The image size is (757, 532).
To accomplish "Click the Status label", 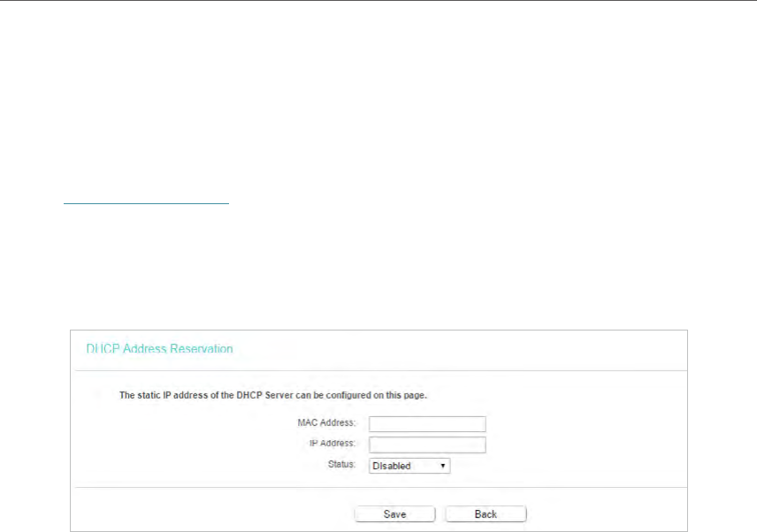I will [x=341, y=464].
